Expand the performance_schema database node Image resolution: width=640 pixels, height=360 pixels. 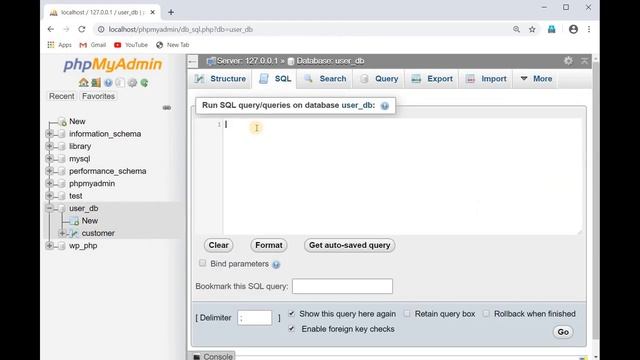[49, 171]
